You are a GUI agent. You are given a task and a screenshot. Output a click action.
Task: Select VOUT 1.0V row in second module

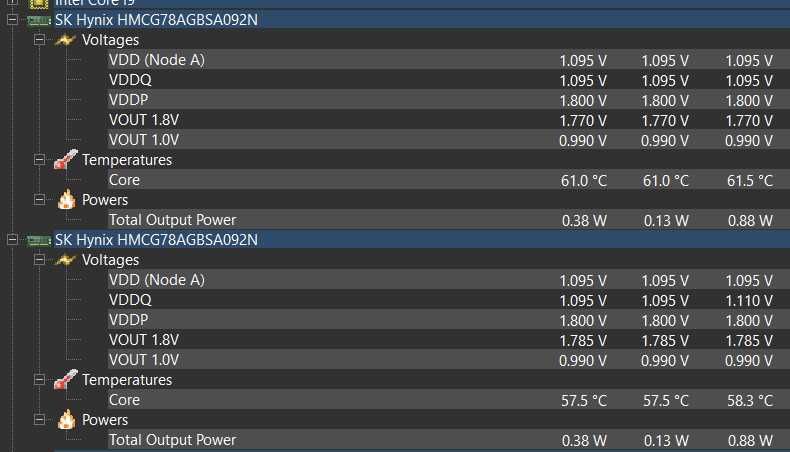[x=448, y=360]
